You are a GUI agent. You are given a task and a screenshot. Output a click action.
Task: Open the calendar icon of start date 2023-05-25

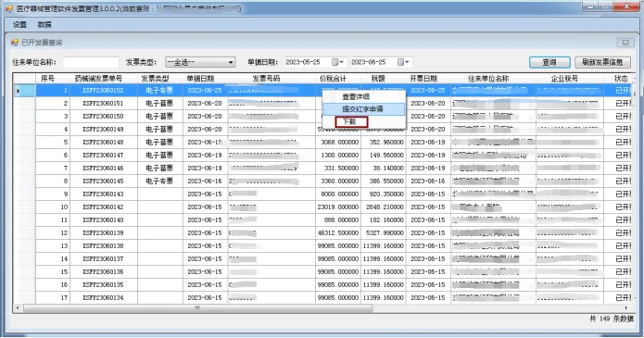335,62
